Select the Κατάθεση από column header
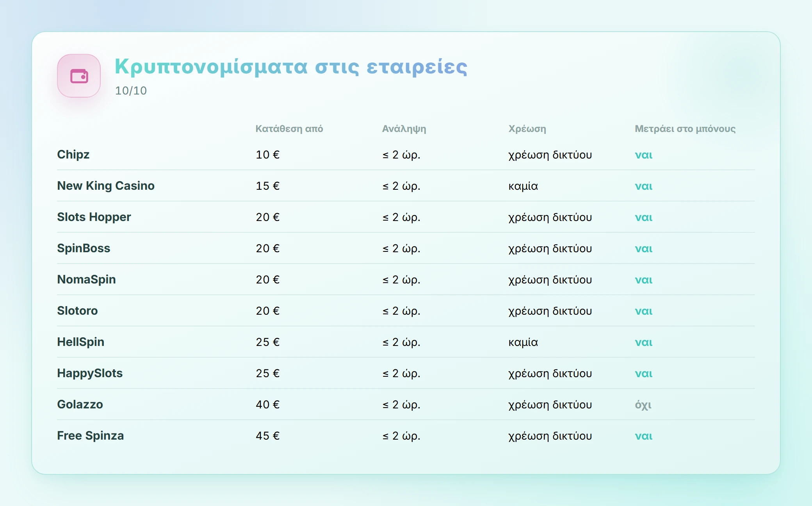Screen dimensions: 812x506 289,129
